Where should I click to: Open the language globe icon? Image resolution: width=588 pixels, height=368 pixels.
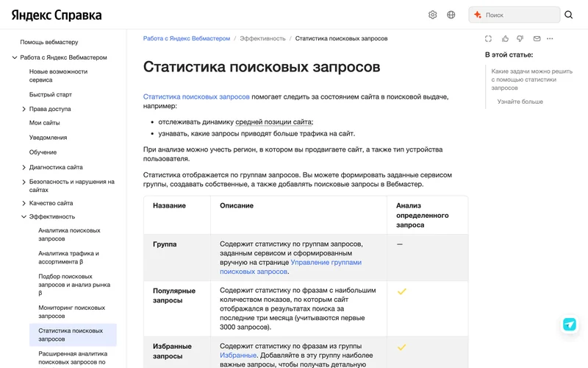click(451, 15)
